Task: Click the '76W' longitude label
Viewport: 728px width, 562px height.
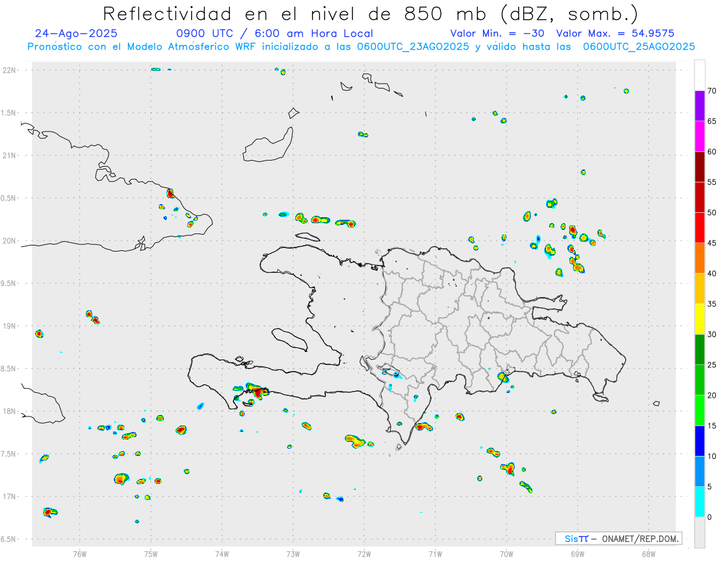Action: [x=79, y=553]
